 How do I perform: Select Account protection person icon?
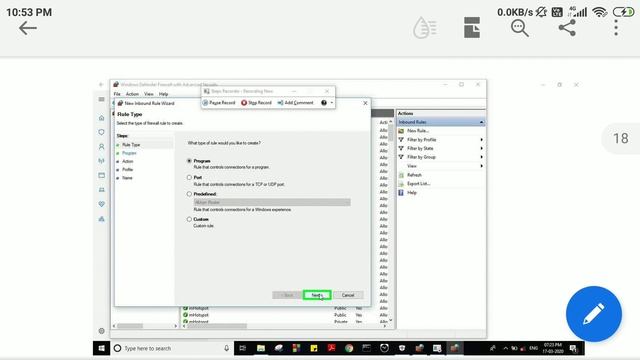coord(102,147)
